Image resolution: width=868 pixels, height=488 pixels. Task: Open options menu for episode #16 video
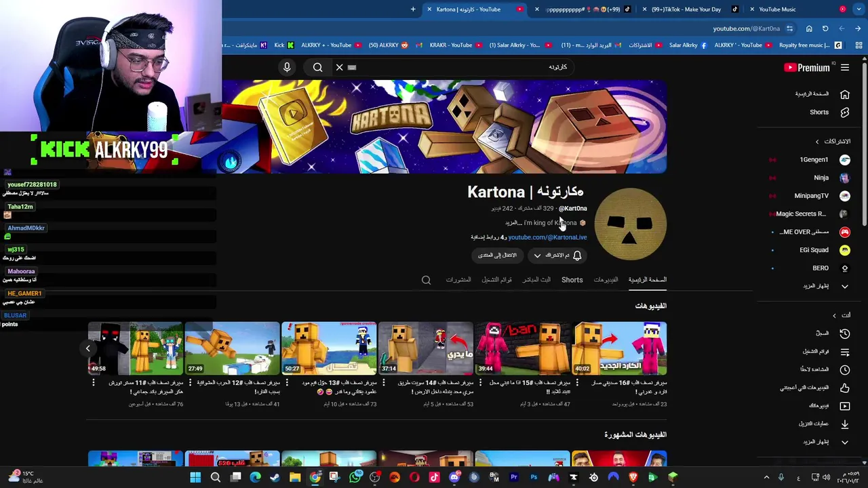click(x=577, y=383)
